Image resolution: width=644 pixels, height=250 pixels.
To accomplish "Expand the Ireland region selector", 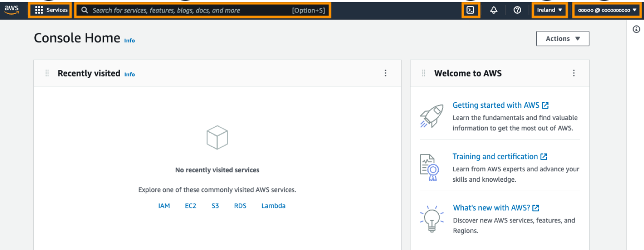I will pos(550,10).
